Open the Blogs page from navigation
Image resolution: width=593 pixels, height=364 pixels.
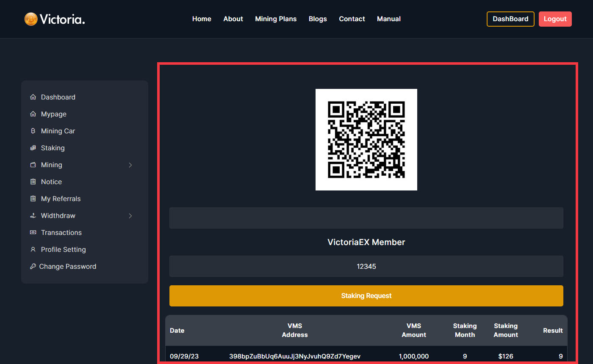(x=318, y=19)
